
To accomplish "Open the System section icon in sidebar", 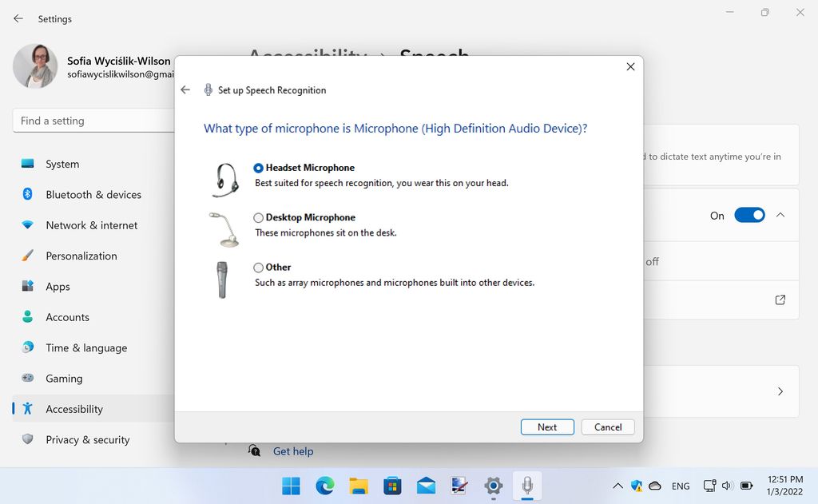I will coord(26,164).
